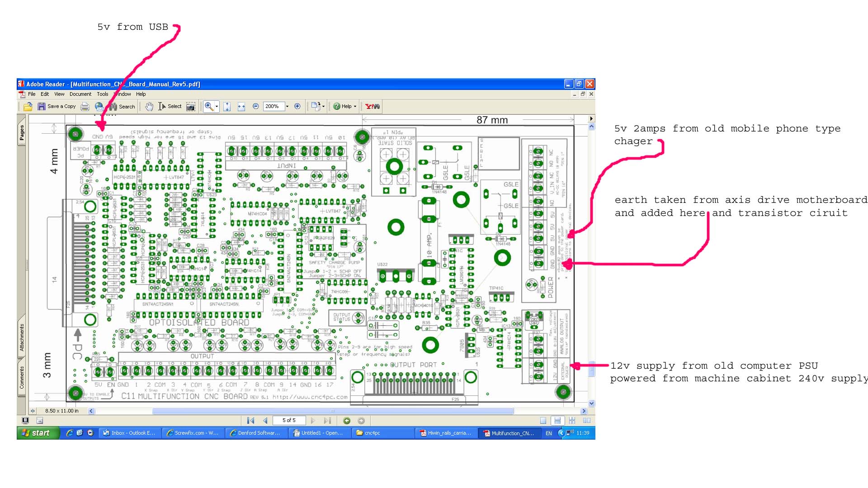Select Facing pages layout icon
868x488 pixels.
tap(587, 421)
